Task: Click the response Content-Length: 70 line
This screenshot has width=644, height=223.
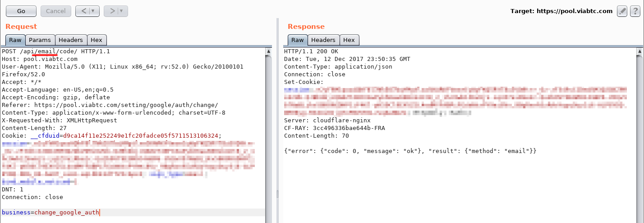Action: click(x=317, y=136)
